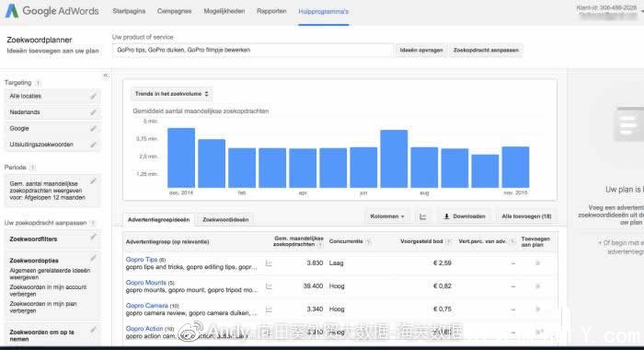
Task: Click the Google AdWords logo
Action: pyautogui.click(x=52, y=11)
